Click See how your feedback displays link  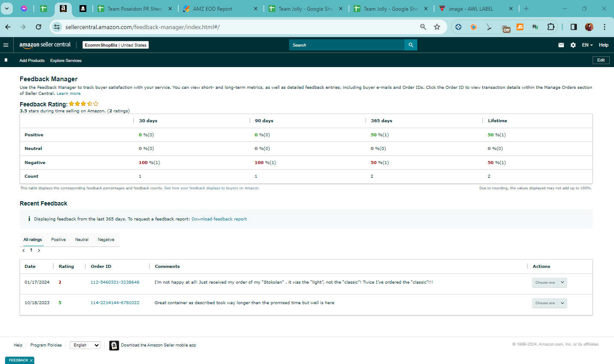212,188
